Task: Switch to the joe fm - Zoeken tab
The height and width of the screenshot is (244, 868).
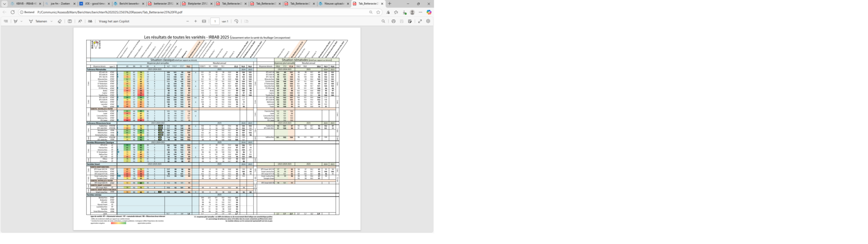Action: [60, 4]
